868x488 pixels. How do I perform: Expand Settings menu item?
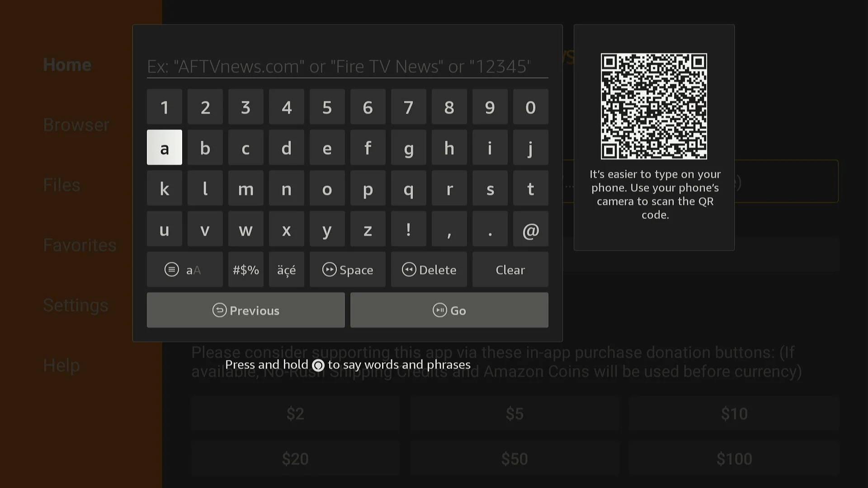pyautogui.click(x=75, y=305)
